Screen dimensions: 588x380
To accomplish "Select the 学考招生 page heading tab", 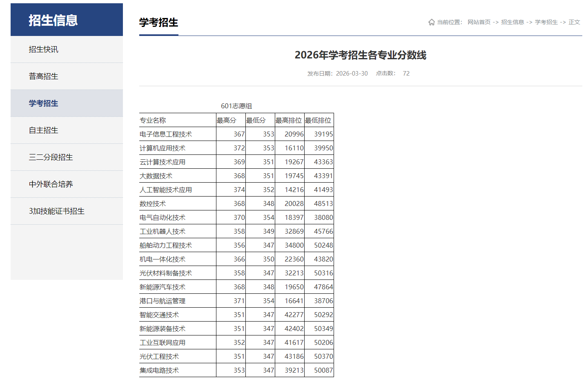I will (x=159, y=23).
